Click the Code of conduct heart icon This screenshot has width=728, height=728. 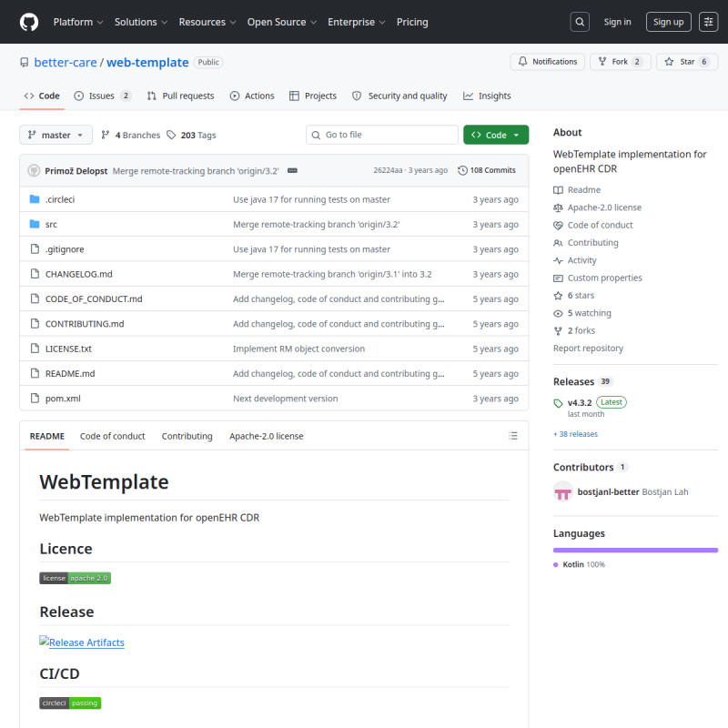click(x=558, y=225)
